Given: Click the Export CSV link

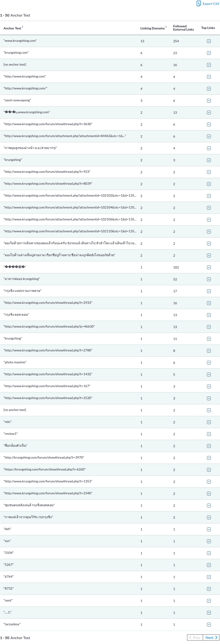Looking at the screenshot, I should 211,4.
